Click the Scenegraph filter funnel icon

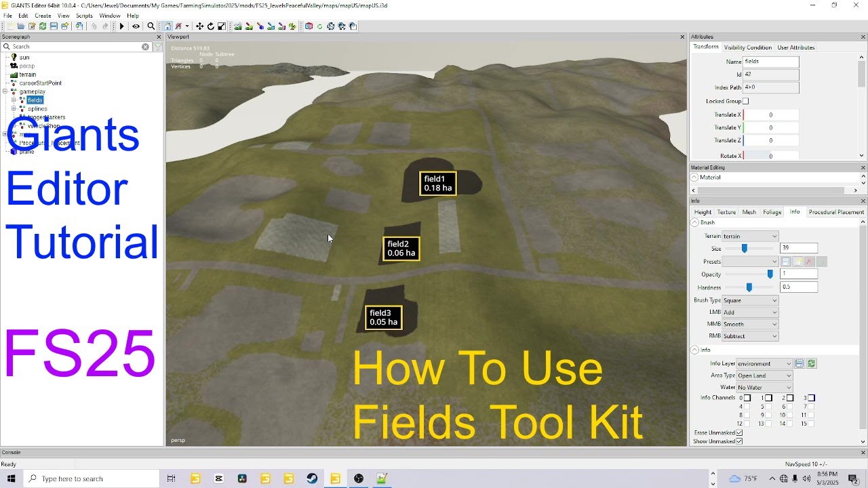tap(157, 47)
